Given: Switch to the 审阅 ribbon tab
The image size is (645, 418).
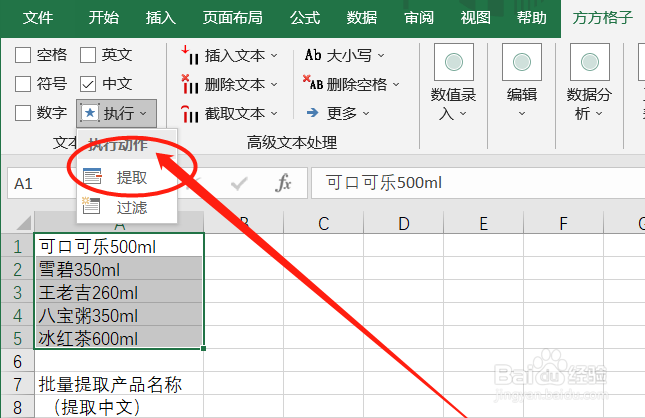Looking at the screenshot, I should (x=419, y=18).
